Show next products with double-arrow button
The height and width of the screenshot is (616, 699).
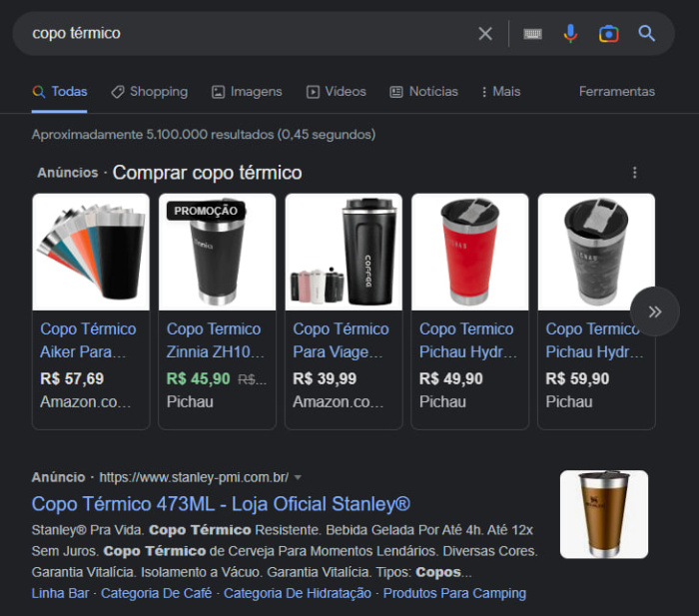coord(654,311)
